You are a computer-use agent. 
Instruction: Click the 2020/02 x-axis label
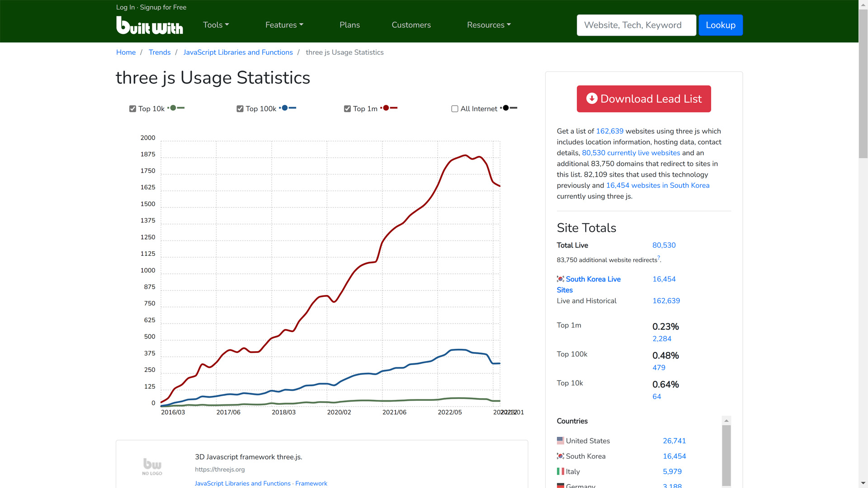tap(339, 412)
